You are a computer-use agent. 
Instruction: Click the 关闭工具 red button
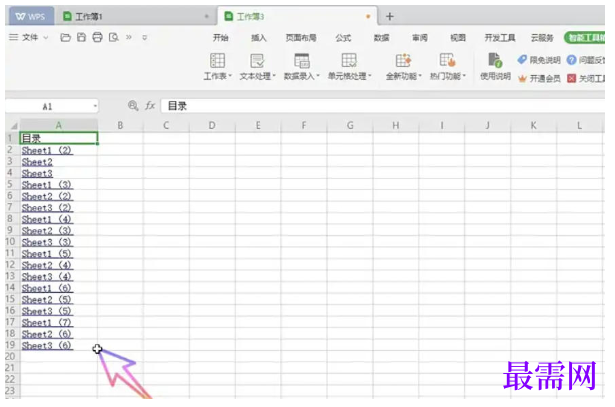point(586,78)
